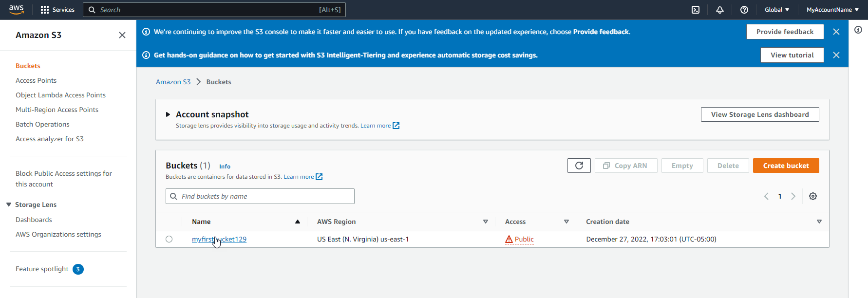Go to Access Points in sidebar
Image resolution: width=868 pixels, height=298 pixels.
pyautogui.click(x=36, y=80)
